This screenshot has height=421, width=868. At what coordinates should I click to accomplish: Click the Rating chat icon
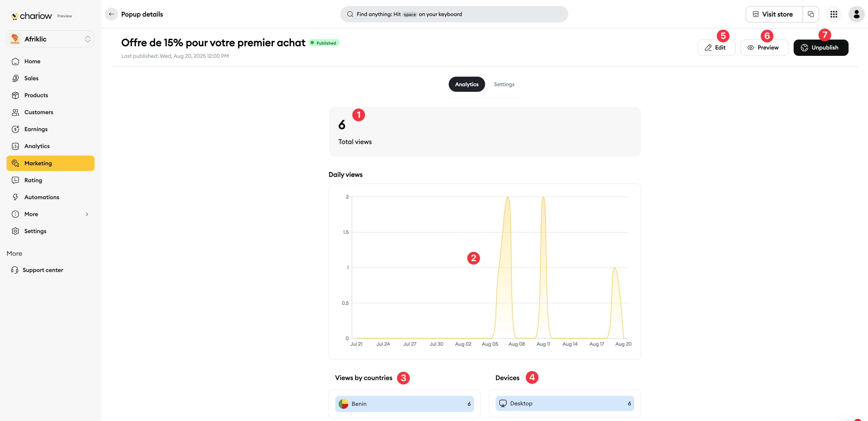(x=15, y=180)
